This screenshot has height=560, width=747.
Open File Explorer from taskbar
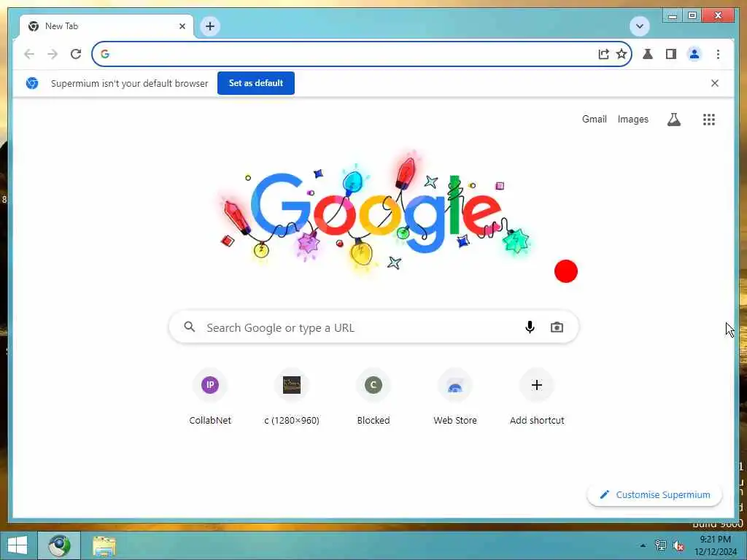point(104,546)
